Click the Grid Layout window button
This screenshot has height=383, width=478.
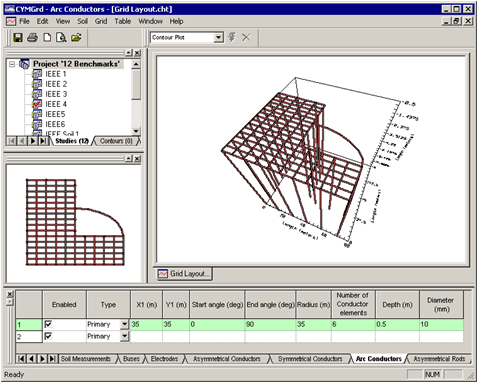click(184, 274)
